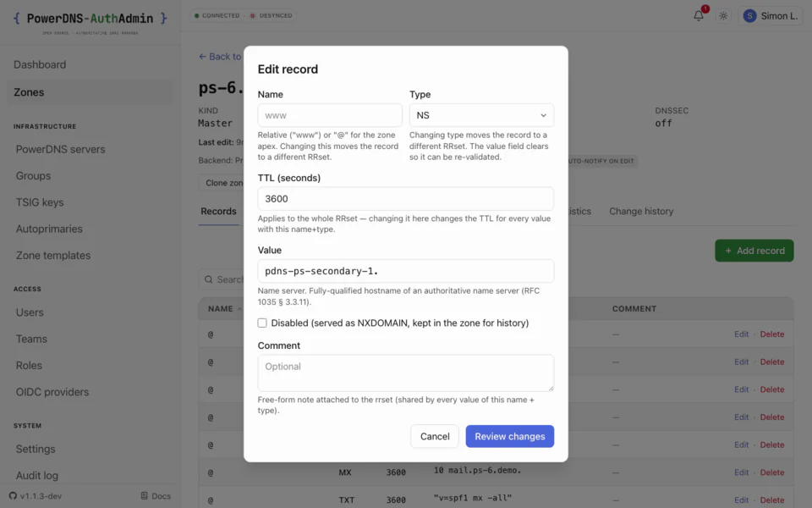This screenshot has width=812, height=508.
Task: Open Groups in the sidebar
Action: [33, 176]
